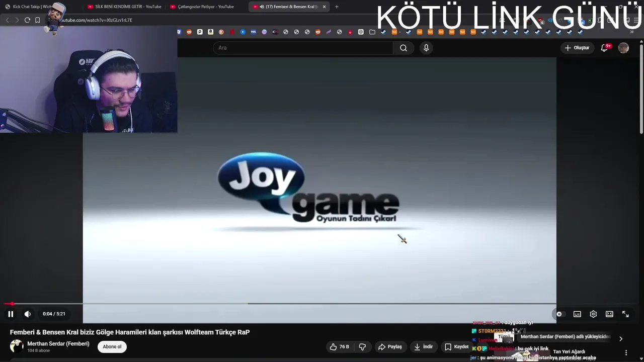Image resolution: width=644 pixels, height=362 pixels.
Task: Turn on subtitles with the captions icon
Action: click(x=577, y=314)
